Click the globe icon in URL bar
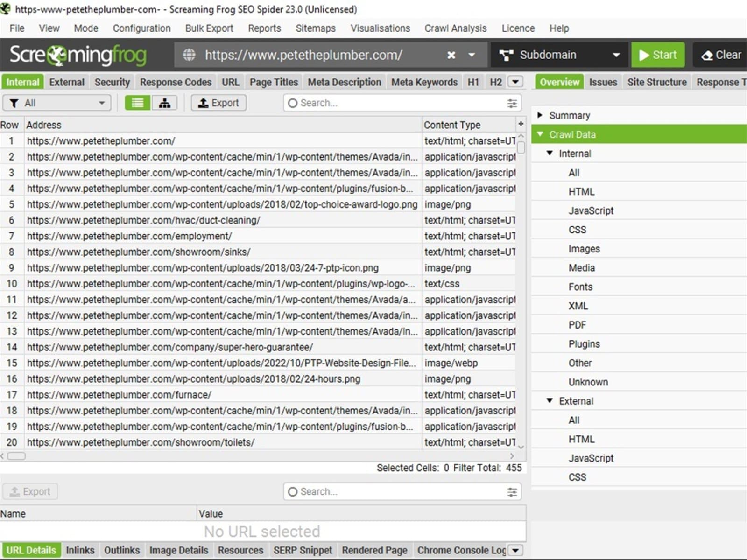This screenshot has height=560, width=747. [x=189, y=55]
